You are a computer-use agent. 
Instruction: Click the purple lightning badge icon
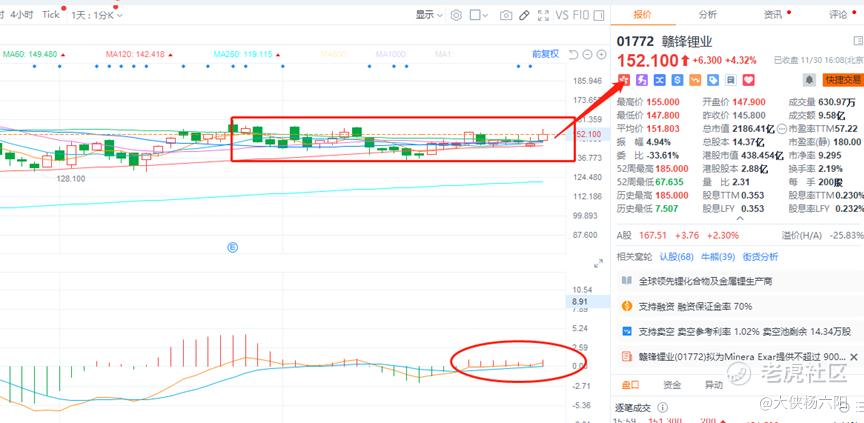(x=641, y=80)
